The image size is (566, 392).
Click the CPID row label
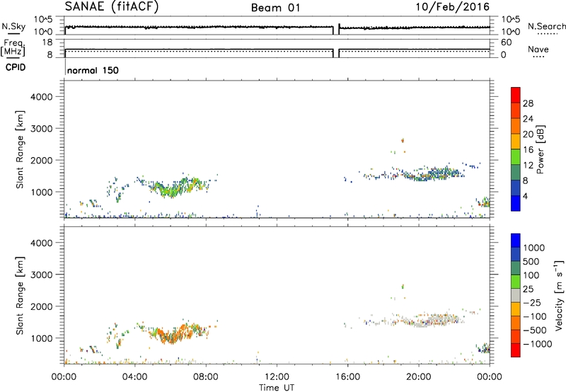click(x=16, y=67)
